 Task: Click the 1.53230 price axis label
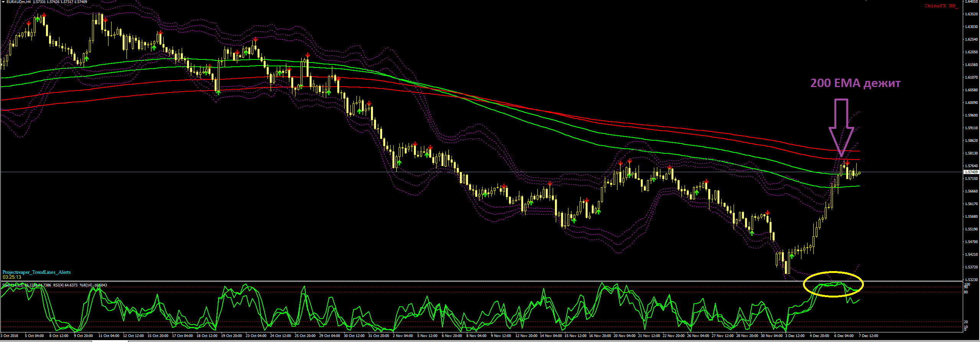coord(971,280)
